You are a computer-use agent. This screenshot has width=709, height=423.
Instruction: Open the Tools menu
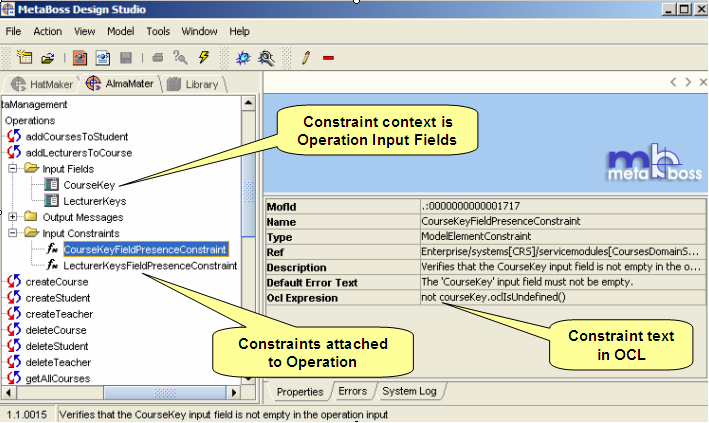tap(158, 31)
